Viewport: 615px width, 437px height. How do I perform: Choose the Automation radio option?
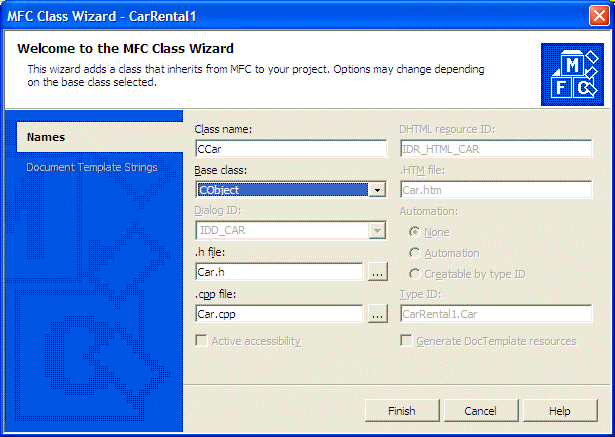click(x=415, y=253)
